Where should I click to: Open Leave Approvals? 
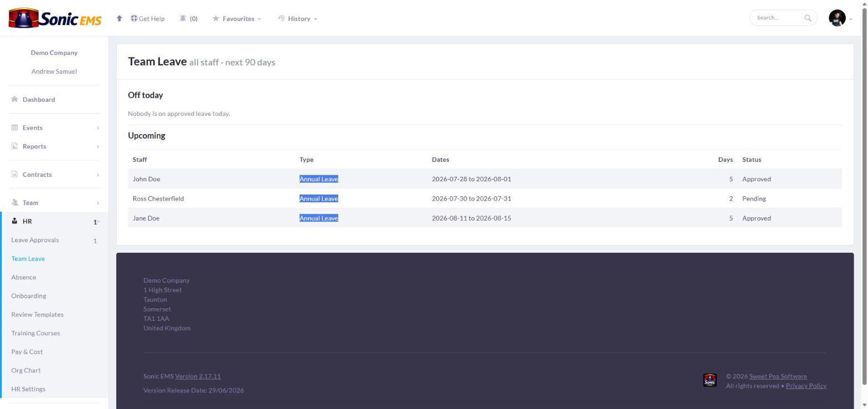(35, 241)
